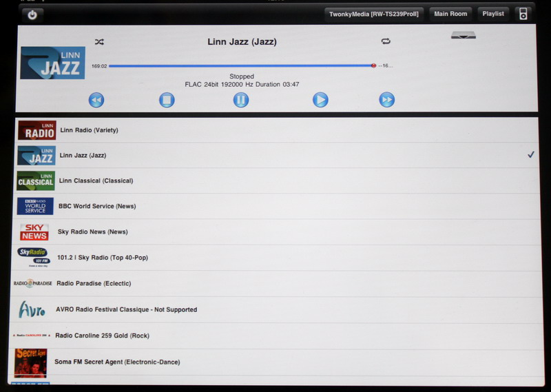Click the rewind playback button
Image resolution: width=551 pixels, height=392 pixels.
click(x=96, y=101)
